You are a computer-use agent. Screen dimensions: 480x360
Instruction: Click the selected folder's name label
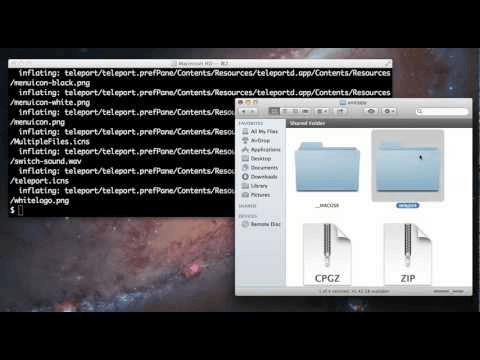coord(408,205)
